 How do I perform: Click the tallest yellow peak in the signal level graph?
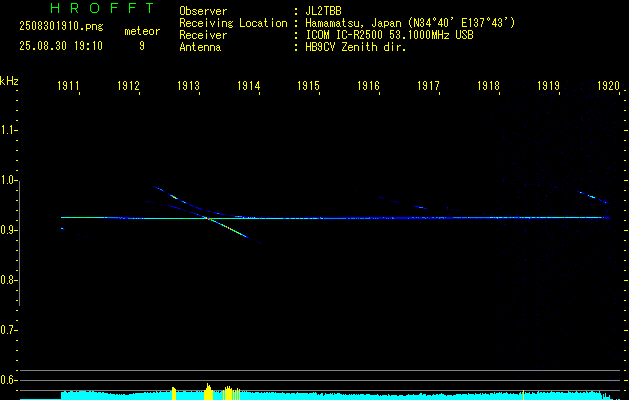tap(208, 391)
